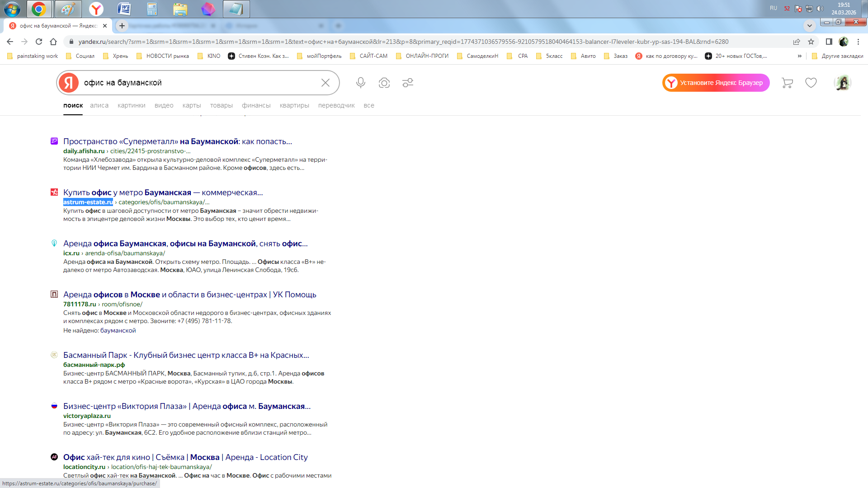Open Аренда офиса Бауманская icx.ru result
This screenshot has width=868, height=488.
coord(185,244)
